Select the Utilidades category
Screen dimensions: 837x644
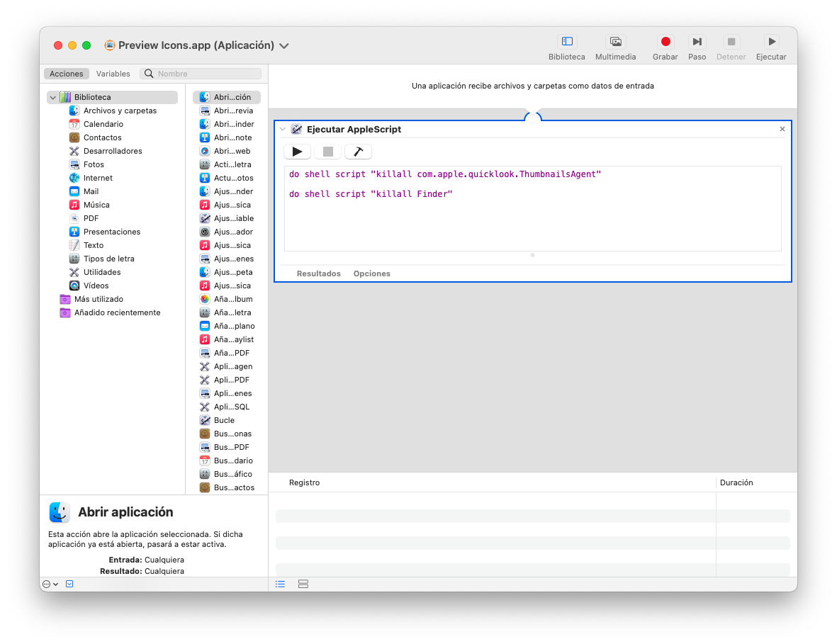click(x=95, y=272)
